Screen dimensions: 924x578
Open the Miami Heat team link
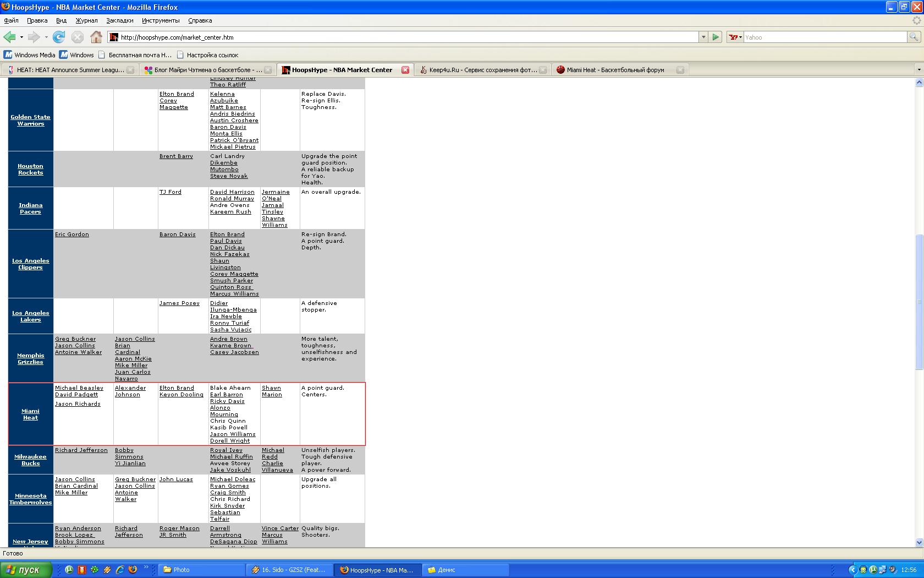(x=30, y=414)
